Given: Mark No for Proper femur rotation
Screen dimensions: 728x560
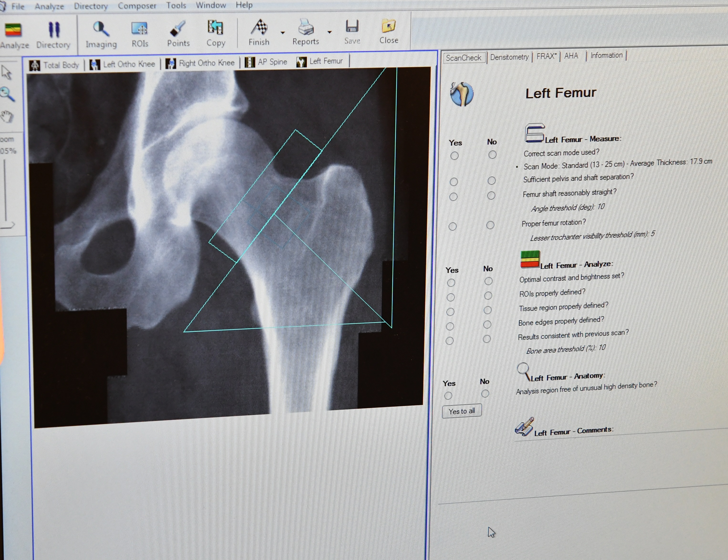Looking at the screenshot, I should point(490,225).
